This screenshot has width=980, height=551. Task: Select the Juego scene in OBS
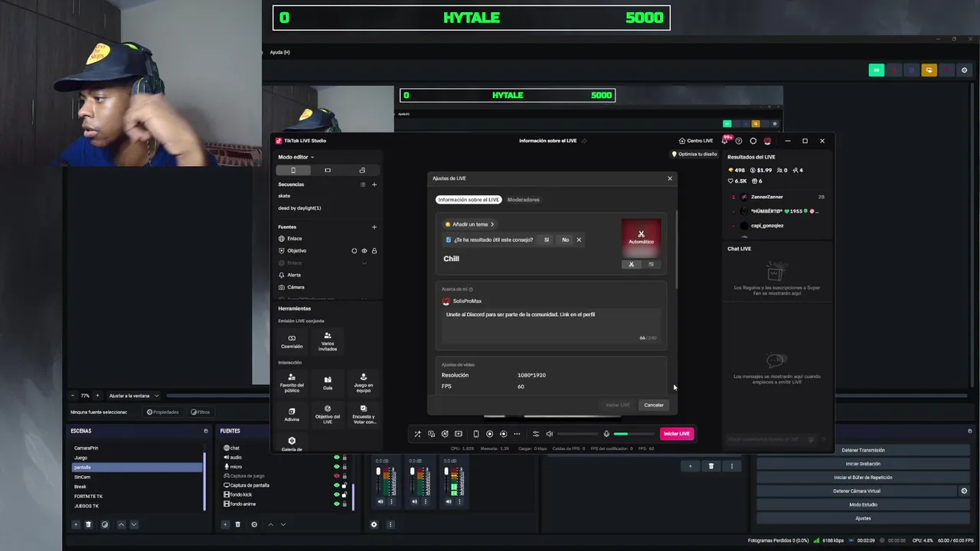point(138,458)
